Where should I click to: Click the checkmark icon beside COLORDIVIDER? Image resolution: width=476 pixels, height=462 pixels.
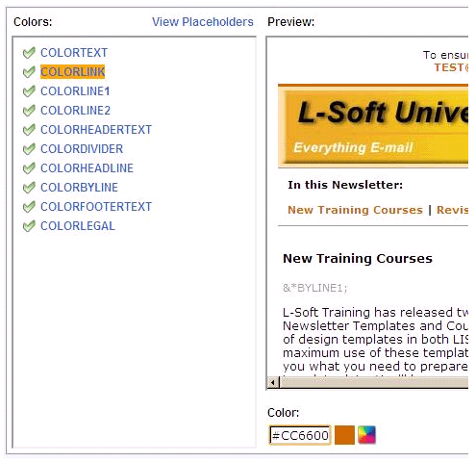click(29, 149)
